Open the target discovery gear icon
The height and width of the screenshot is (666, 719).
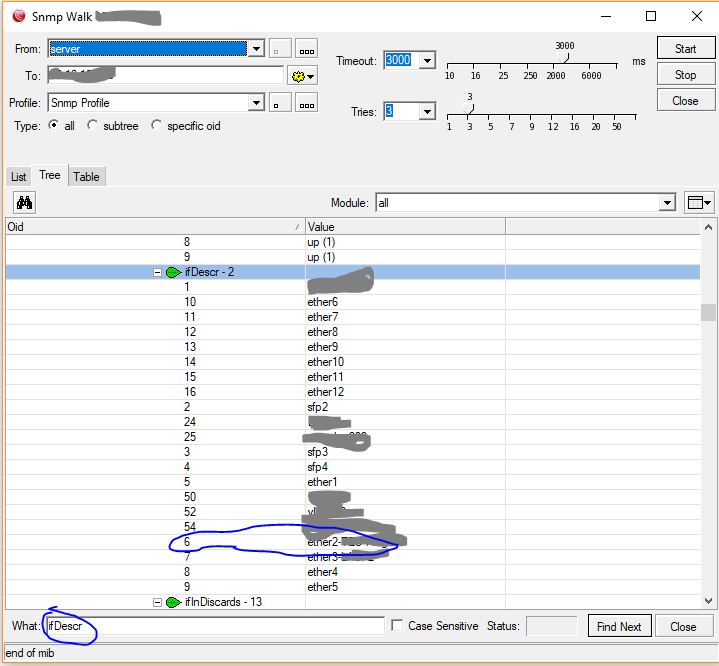(298, 76)
